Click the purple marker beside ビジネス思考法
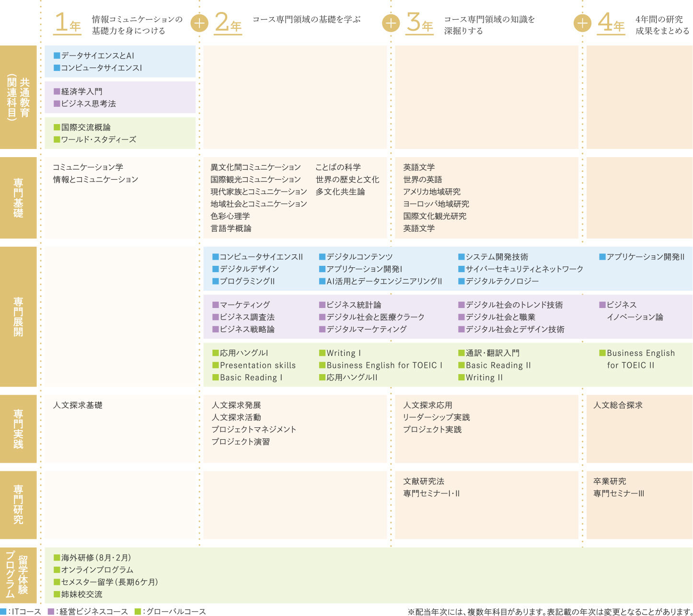693x616 pixels. pyautogui.click(x=57, y=103)
